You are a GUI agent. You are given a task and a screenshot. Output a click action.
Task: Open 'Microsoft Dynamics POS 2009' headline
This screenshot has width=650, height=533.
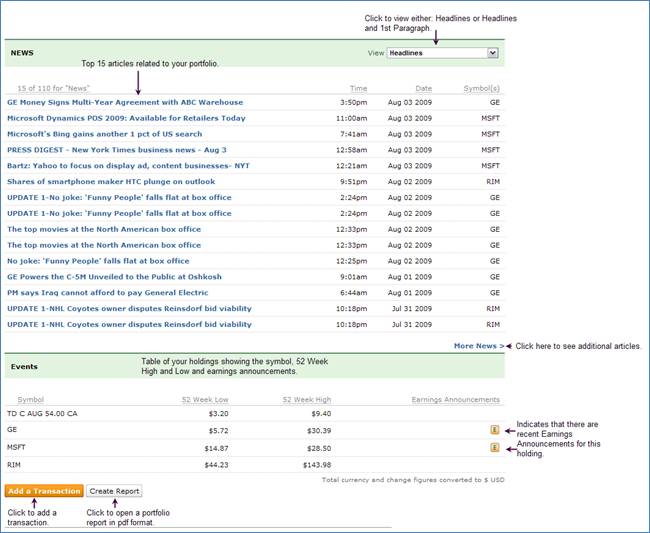pyautogui.click(x=126, y=118)
